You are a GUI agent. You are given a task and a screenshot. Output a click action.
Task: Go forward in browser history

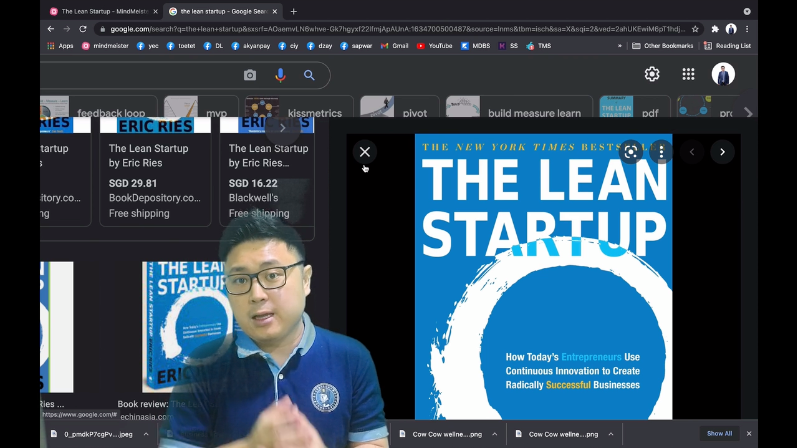pos(67,29)
